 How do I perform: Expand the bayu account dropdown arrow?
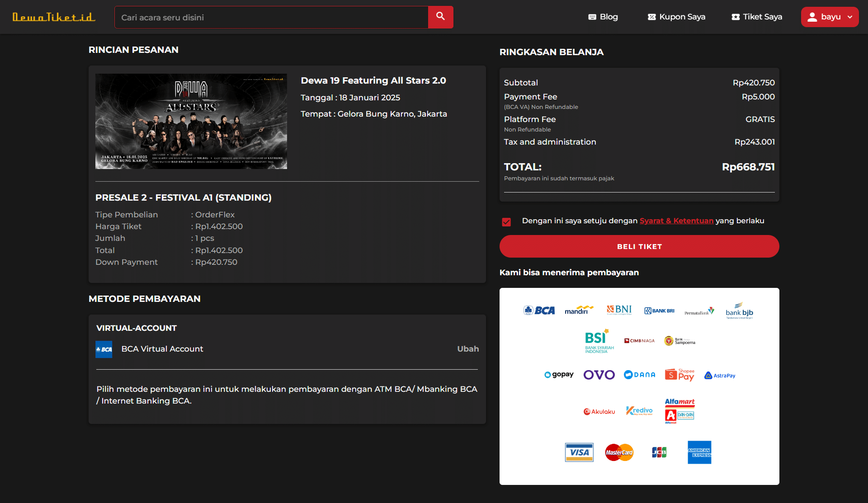850,17
